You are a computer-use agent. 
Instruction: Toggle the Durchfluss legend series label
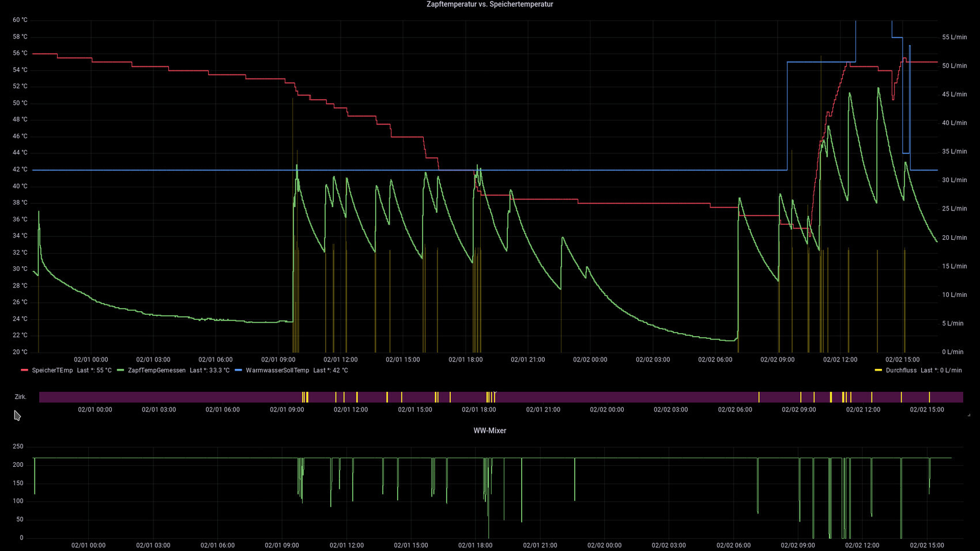click(x=901, y=371)
